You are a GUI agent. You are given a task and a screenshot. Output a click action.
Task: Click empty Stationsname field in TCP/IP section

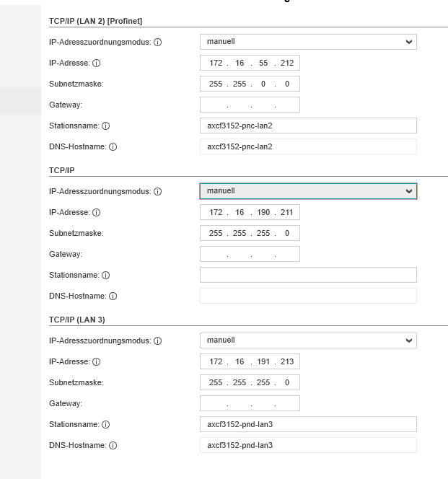coord(308,275)
